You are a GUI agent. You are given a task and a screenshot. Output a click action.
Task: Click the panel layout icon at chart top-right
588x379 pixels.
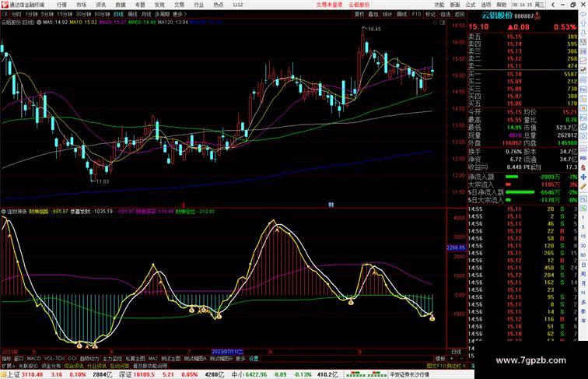[x=443, y=23]
